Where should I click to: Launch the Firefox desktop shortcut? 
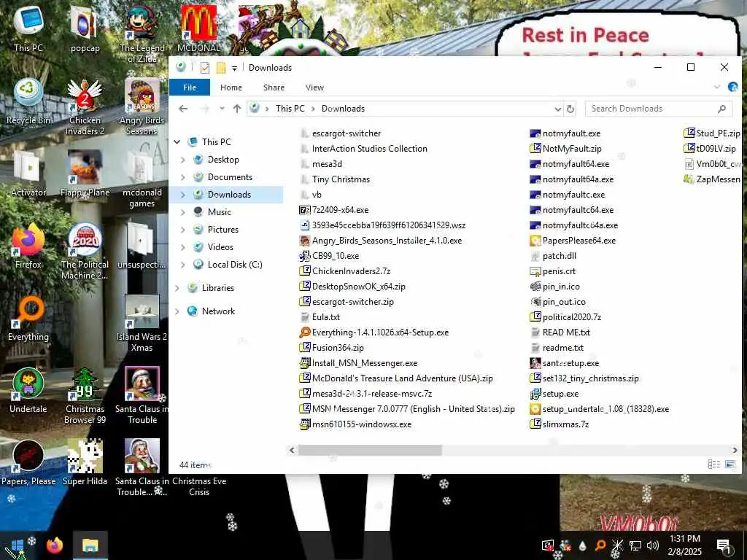[x=28, y=245]
